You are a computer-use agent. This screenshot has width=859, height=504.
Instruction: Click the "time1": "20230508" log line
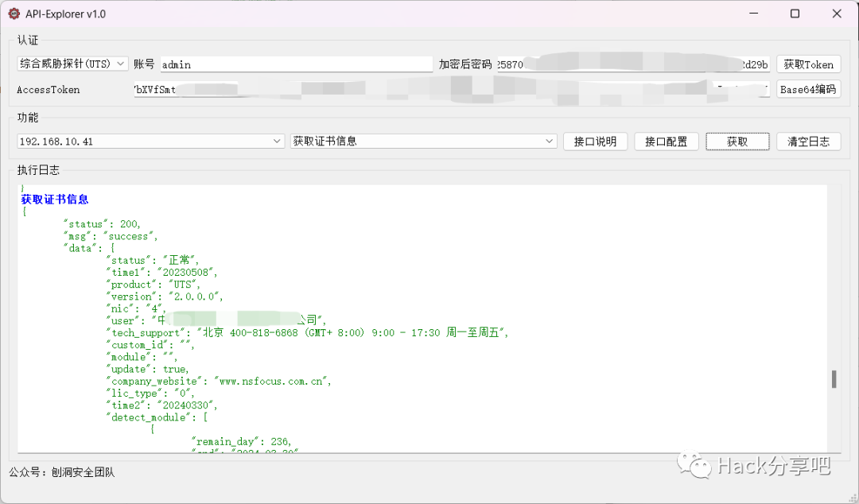click(161, 272)
